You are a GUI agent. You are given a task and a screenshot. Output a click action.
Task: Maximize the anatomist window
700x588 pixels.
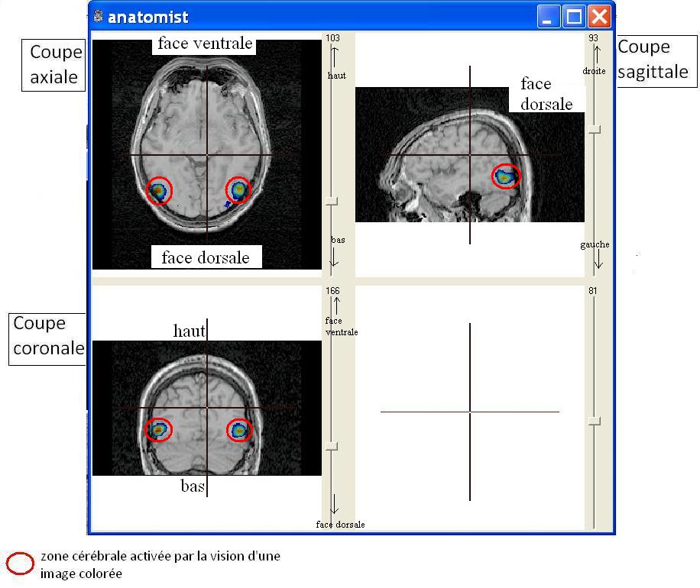coord(574,16)
